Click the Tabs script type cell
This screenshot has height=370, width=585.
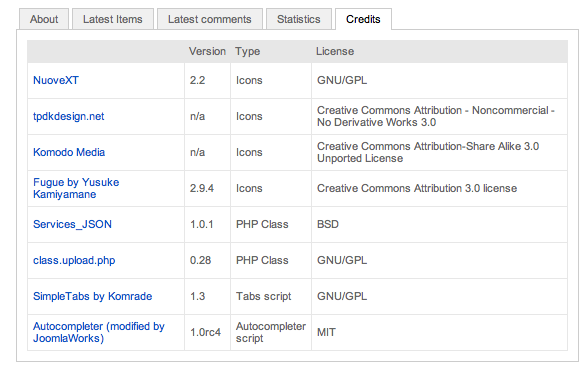[263, 296]
